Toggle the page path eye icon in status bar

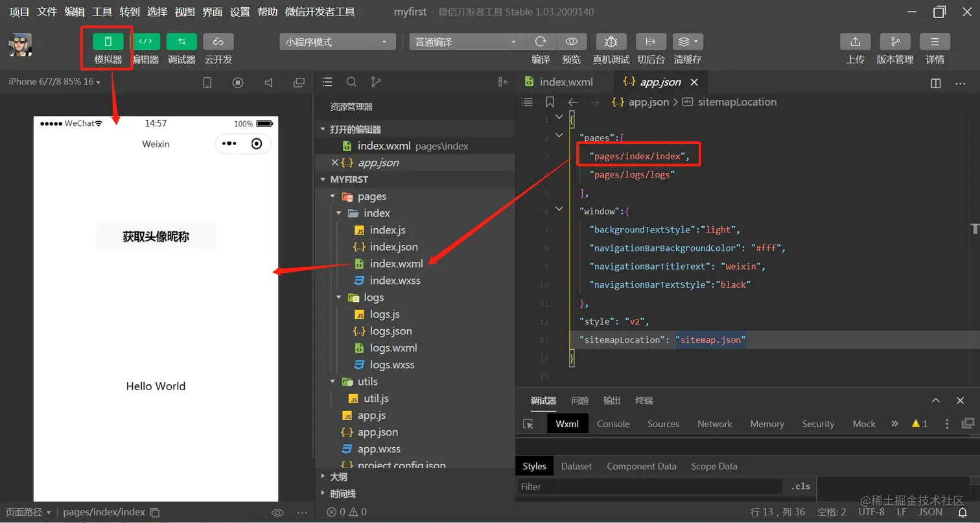tap(277, 513)
